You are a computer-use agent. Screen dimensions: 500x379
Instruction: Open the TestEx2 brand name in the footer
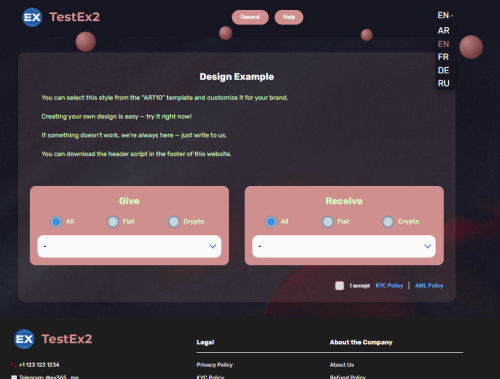click(67, 339)
